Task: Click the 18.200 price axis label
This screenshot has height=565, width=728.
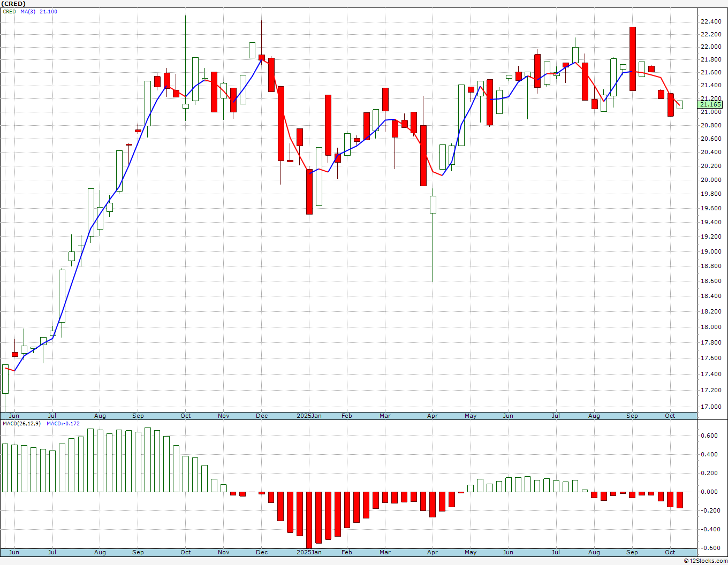Action: 710,311
